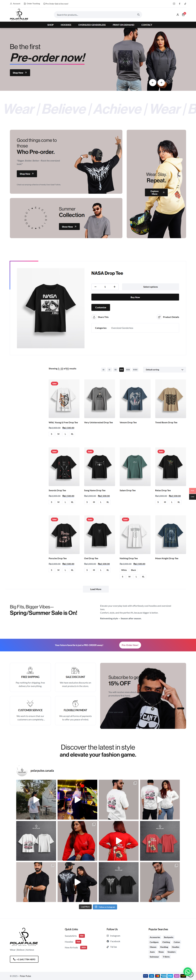Screen dimensions: 196x980
Task: Increase NASA Drop Tee quantity with plus
Action: pos(114,287)
